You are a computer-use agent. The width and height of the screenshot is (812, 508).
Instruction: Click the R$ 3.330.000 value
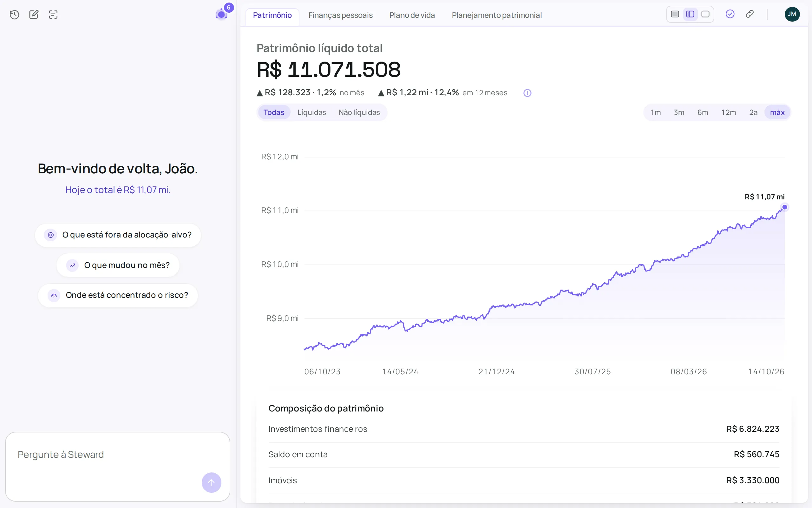click(x=753, y=481)
